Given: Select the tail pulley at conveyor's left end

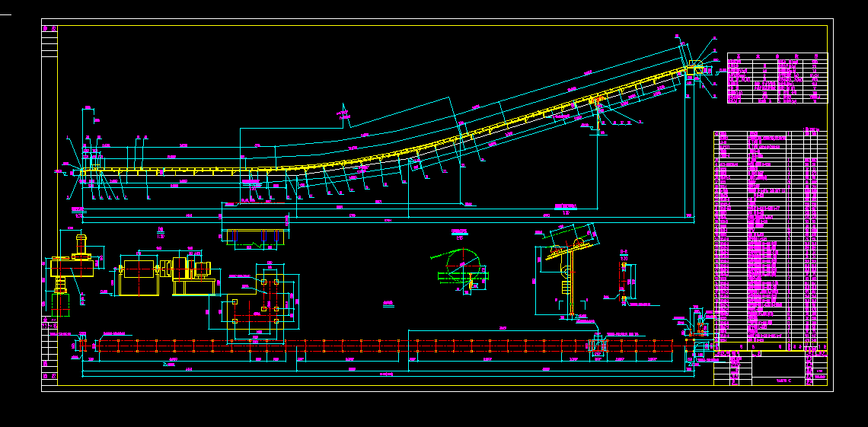Looking at the screenshot, I should point(82,173).
